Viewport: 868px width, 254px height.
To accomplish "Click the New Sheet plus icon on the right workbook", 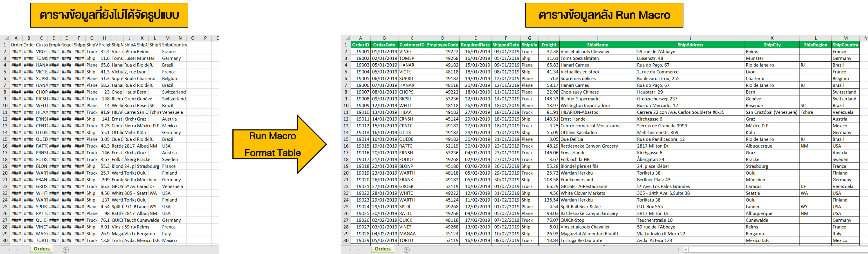I will pyautogui.click(x=406, y=250).
